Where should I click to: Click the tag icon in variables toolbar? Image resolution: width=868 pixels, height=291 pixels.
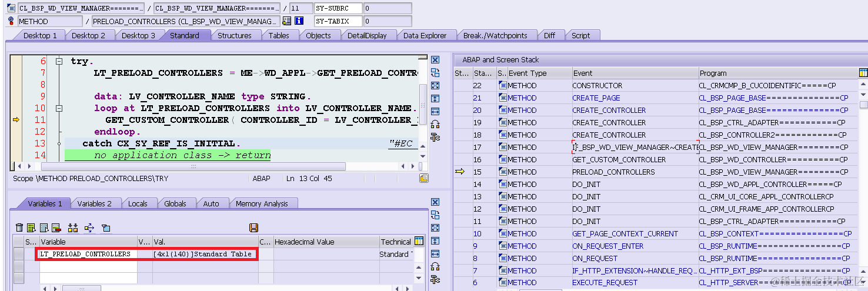[x=106, y=228]
